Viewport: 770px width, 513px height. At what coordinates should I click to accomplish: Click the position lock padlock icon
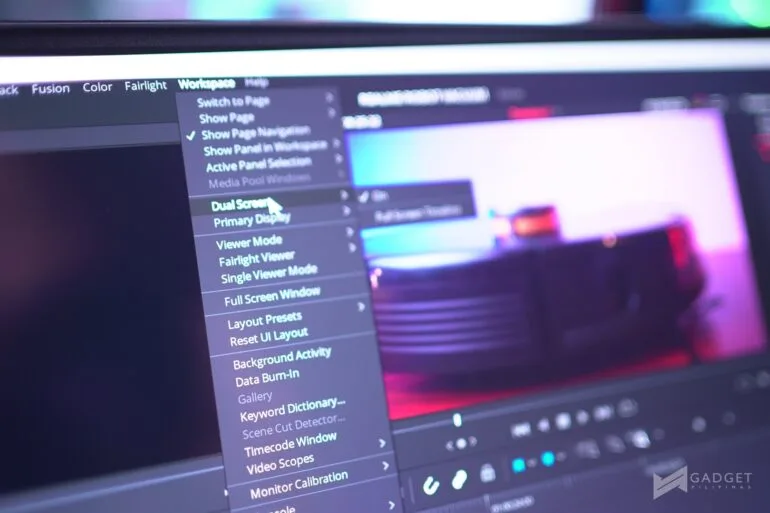pyautogui.click(x=487, y=473)
